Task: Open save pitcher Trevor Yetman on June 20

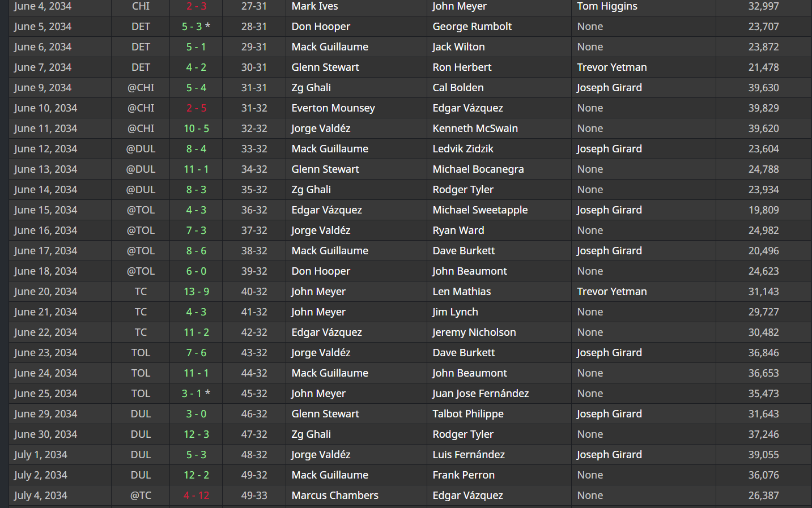Action: (x=612, y=292)
